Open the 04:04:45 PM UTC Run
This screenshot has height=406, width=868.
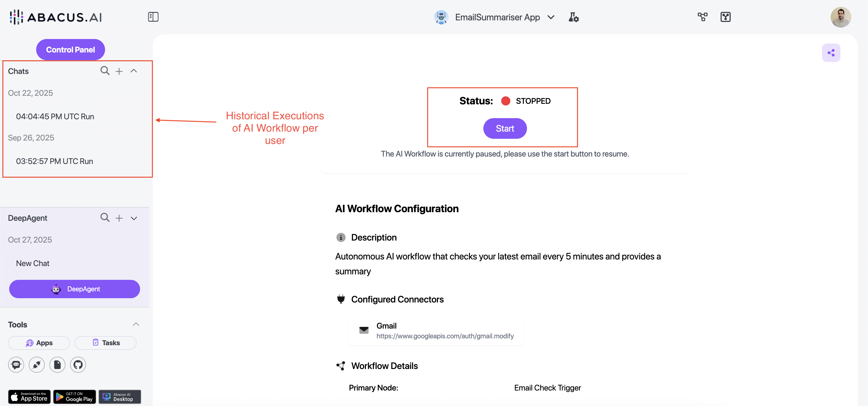coord(55,116)
